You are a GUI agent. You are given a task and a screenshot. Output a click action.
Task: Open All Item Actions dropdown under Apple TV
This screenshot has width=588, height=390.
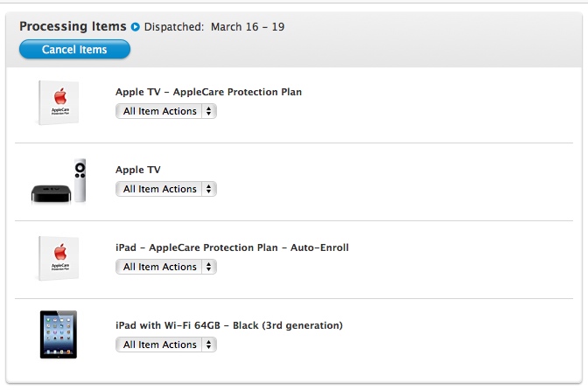tap(166, 189)
